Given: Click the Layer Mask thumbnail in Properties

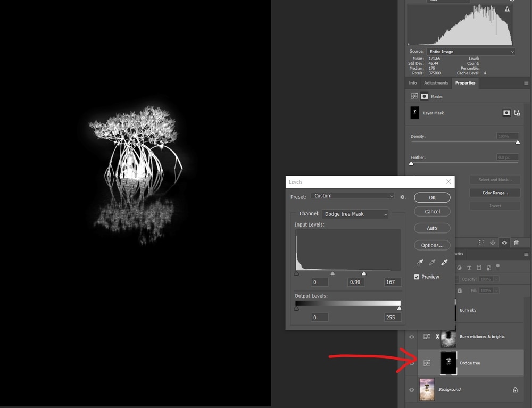Looking at the screenshot, I should click(414, 113).
